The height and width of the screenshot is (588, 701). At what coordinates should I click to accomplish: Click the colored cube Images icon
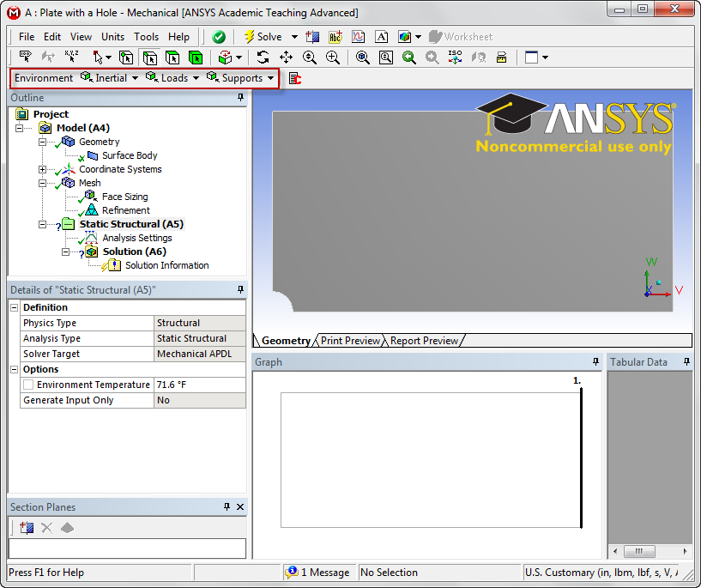(x=405, y=37)
